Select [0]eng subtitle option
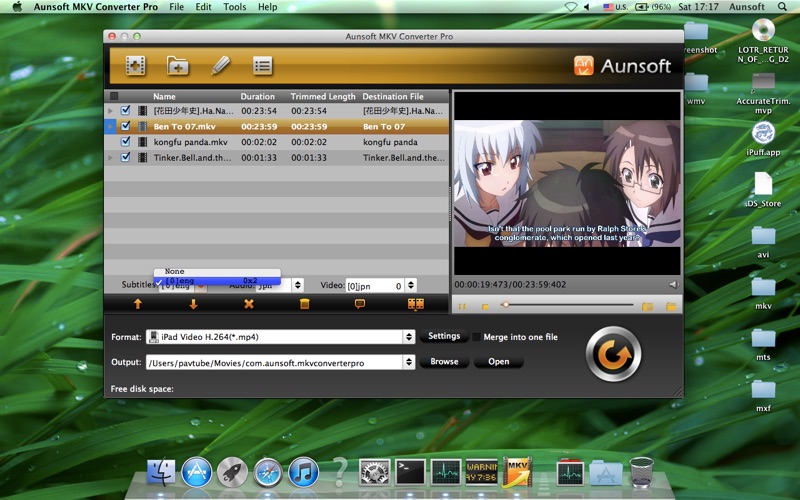Screen dimensions: 800x500 tap(217, 281)
